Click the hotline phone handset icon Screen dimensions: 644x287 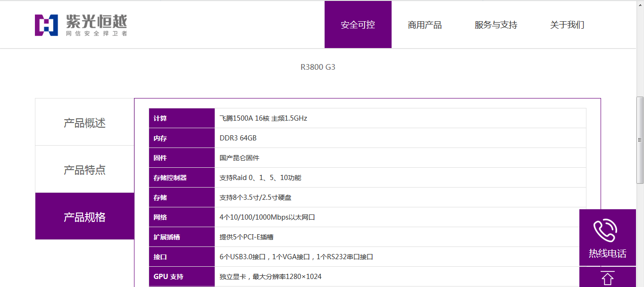605,230
